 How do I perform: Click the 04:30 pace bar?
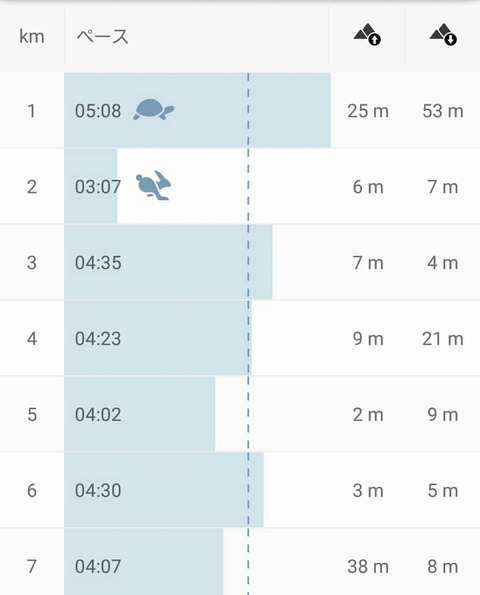point(164,490)
